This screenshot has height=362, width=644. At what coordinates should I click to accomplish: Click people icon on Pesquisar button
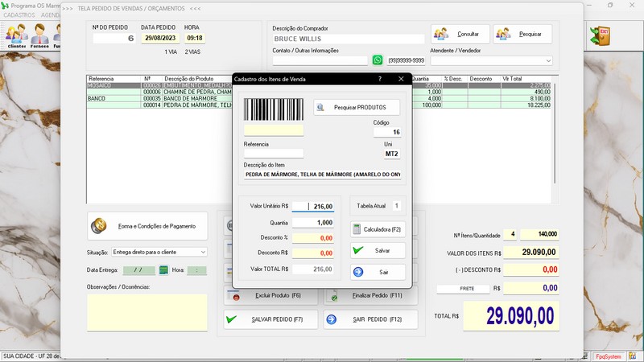click(x=503, y=34)
